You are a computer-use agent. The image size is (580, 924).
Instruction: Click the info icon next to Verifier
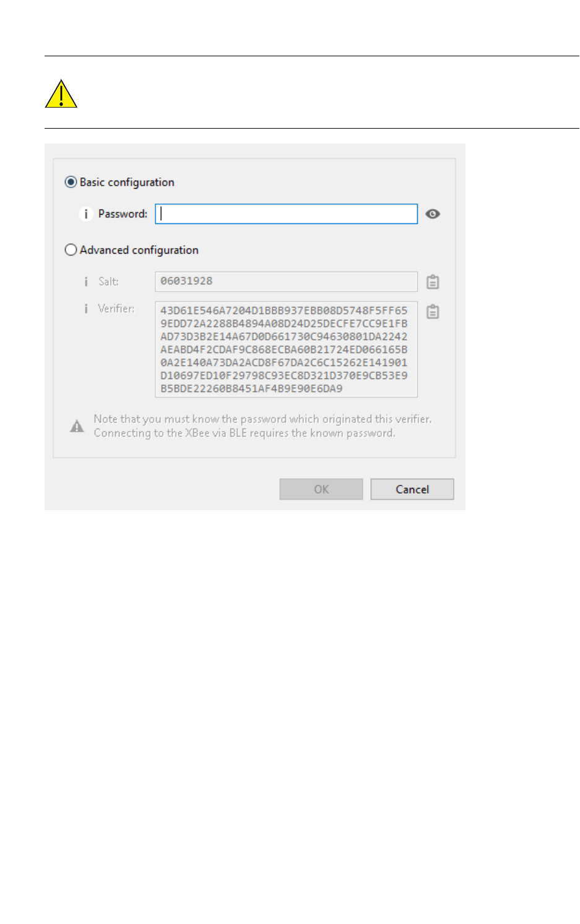(85, 308)
